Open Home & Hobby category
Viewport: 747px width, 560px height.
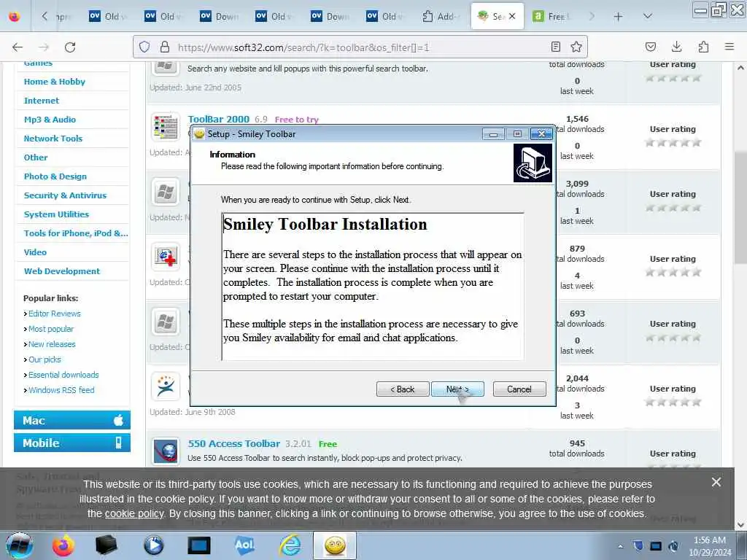pos(54,82)
